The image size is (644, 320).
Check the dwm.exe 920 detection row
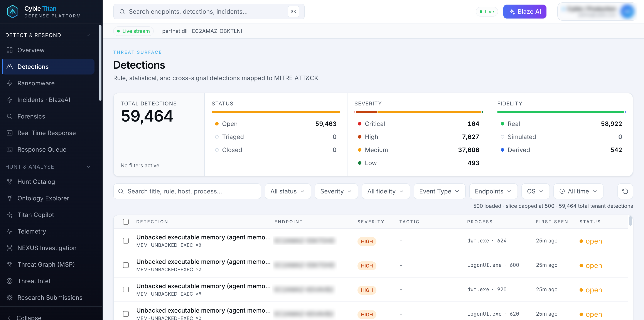[x=126, y=290]
